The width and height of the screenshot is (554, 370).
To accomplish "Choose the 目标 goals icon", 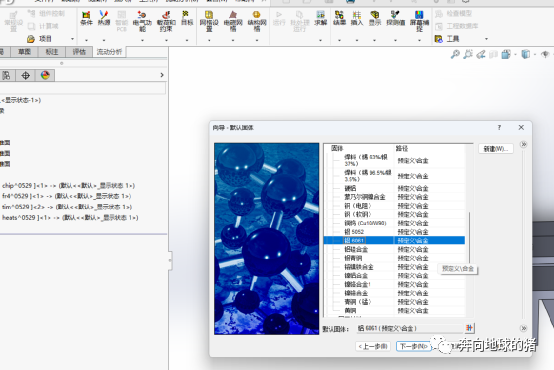I will [x=187, y=18].
